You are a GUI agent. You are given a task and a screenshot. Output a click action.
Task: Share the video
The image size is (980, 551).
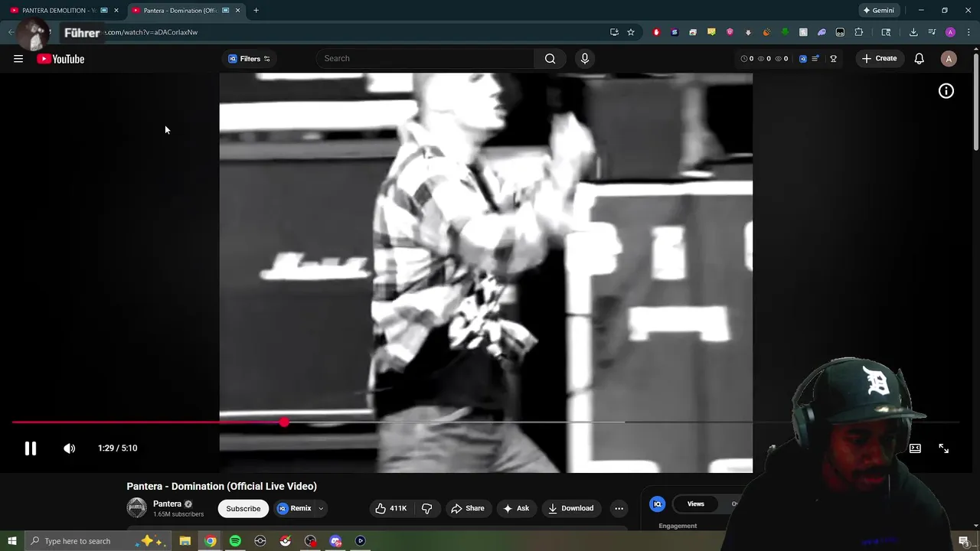[x=468, y=508]
